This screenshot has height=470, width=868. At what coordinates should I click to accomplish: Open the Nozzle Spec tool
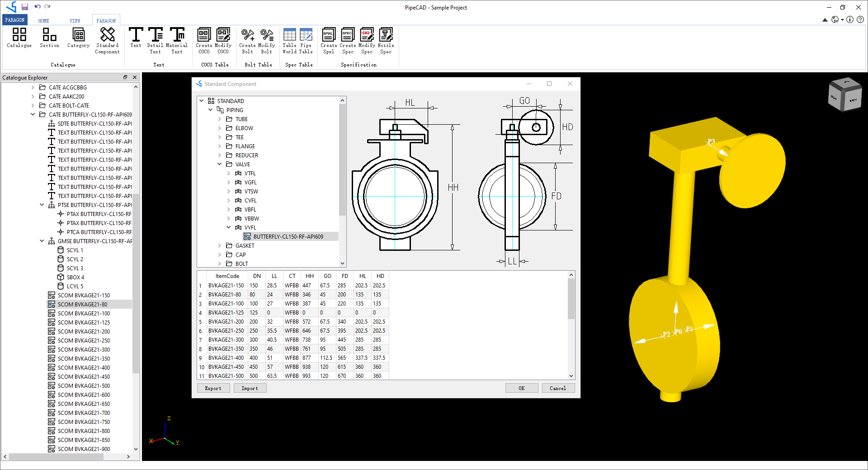point(386,41)
